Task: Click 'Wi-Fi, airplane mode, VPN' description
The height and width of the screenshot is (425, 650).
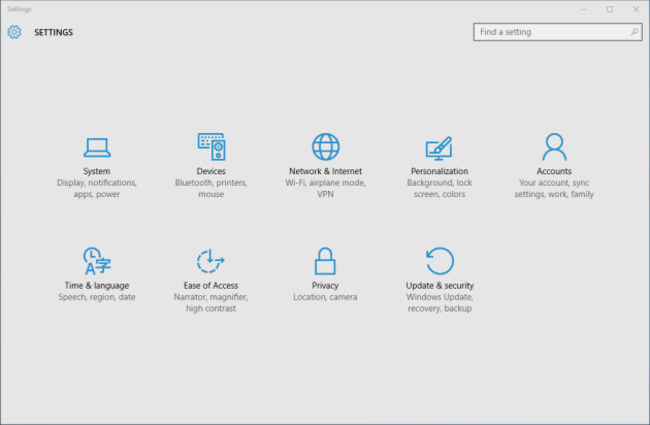Action: pos(325,189)
